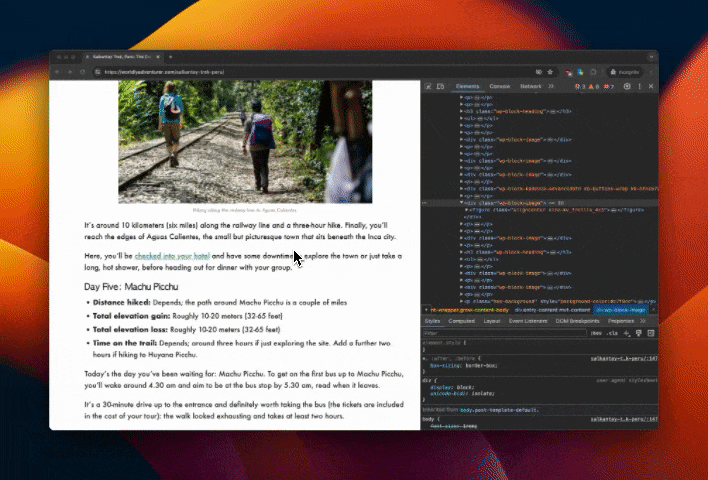View site information icon beside the URL

pos(98,72)
